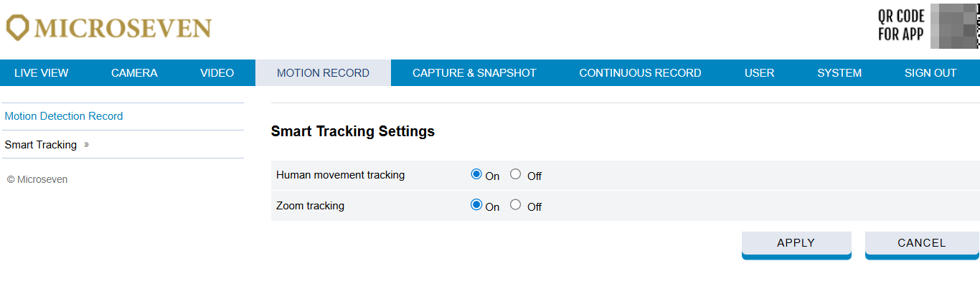Click the arrow beside Smart Tracking
This screenshot has width=980, height=299.
click(86, 145)
